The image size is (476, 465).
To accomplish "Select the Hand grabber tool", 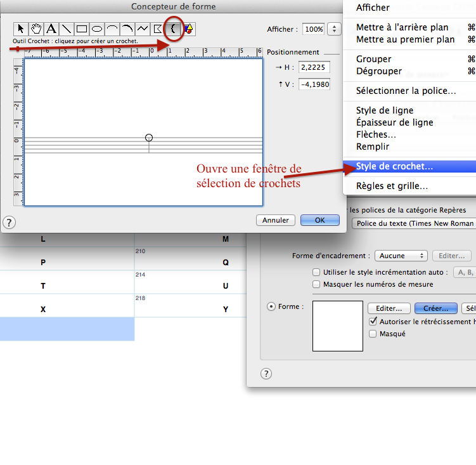I will (36, 29).
